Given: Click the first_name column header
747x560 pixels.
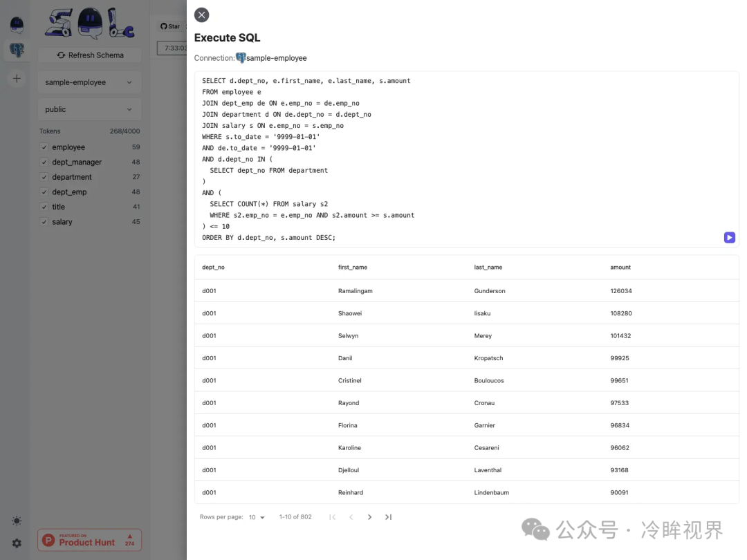Looking at the screenshot, I should click(353, 267).
